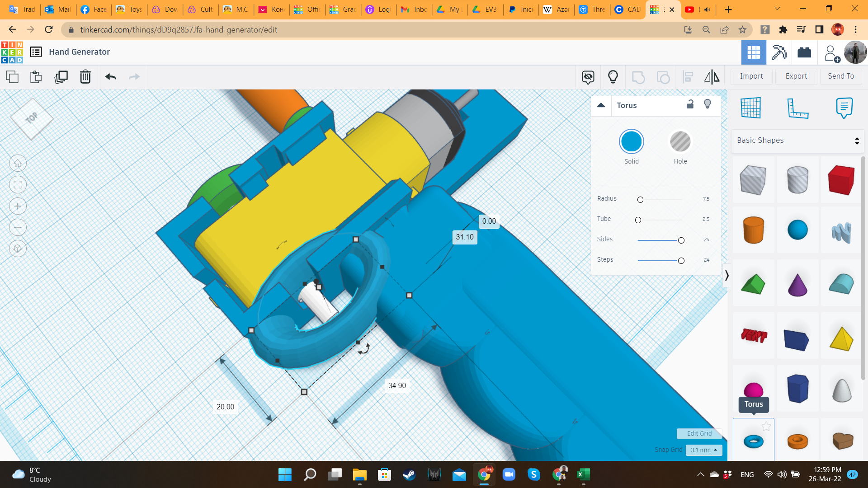Screen dimensions: 868x488
Task: Switch the Torus to Hole mode
Action: [680, 141]
